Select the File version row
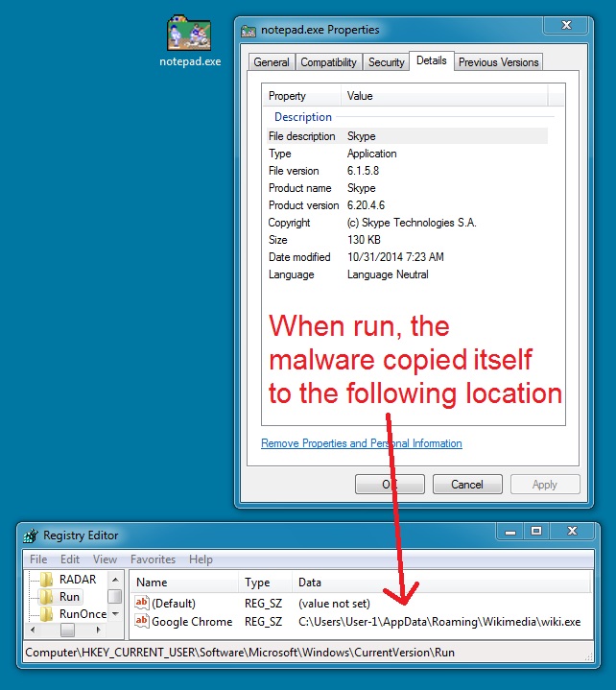Viewport: 616px width, 690px height. [x=407, y=171]
